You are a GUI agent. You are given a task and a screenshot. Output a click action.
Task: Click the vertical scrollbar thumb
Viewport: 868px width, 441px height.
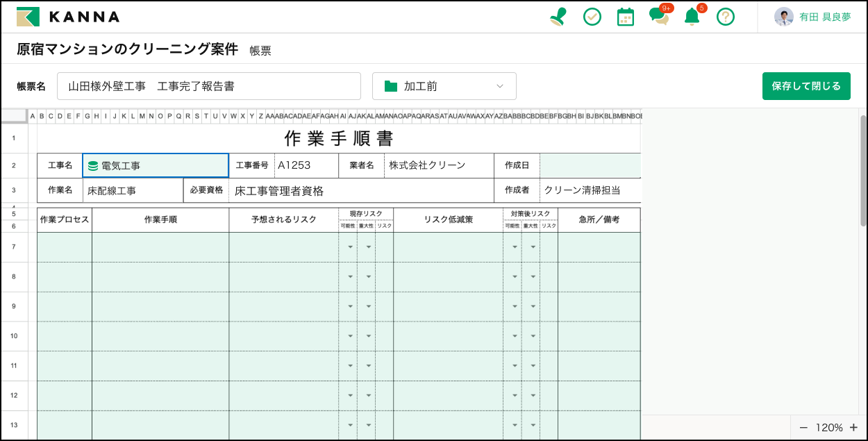coord(863,170)
